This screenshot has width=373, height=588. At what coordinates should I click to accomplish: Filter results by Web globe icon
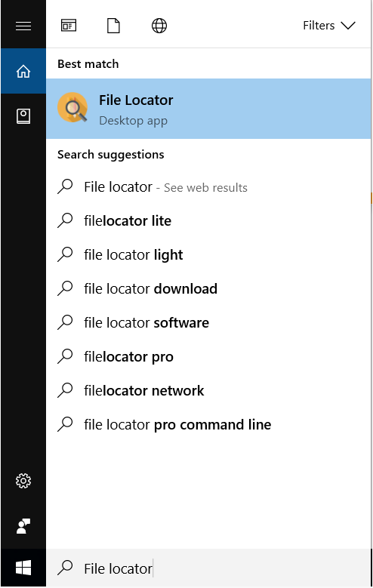(x=159, y=26)
